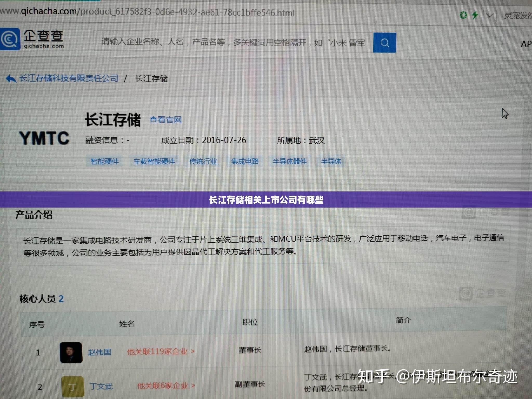
Task: Click the YMTC company logo
Action: [44, 138]
